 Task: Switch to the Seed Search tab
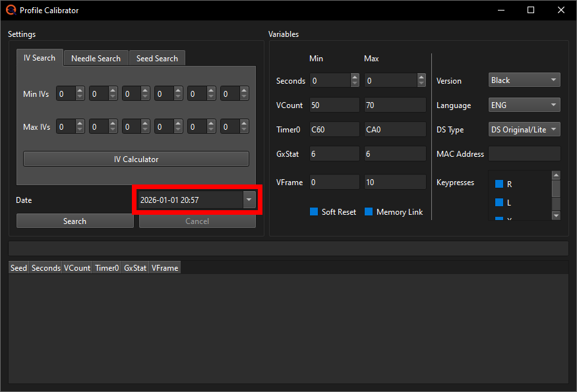click(157, 58)
